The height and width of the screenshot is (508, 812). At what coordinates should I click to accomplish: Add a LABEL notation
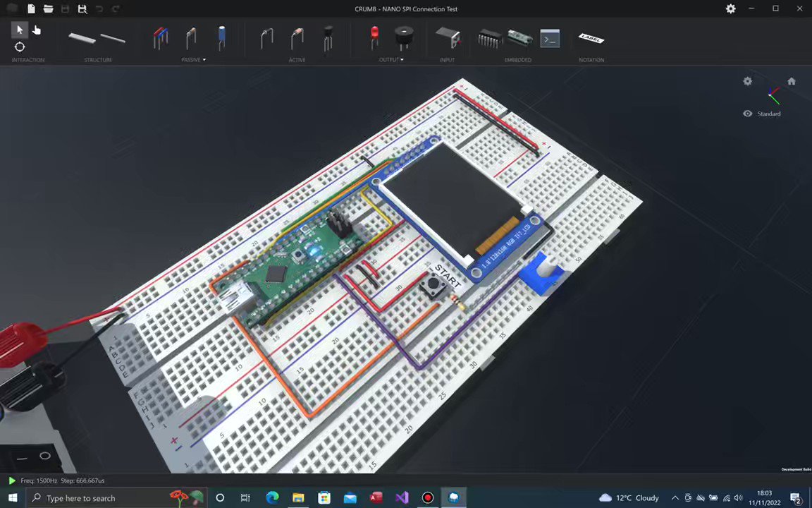(591, 38)
